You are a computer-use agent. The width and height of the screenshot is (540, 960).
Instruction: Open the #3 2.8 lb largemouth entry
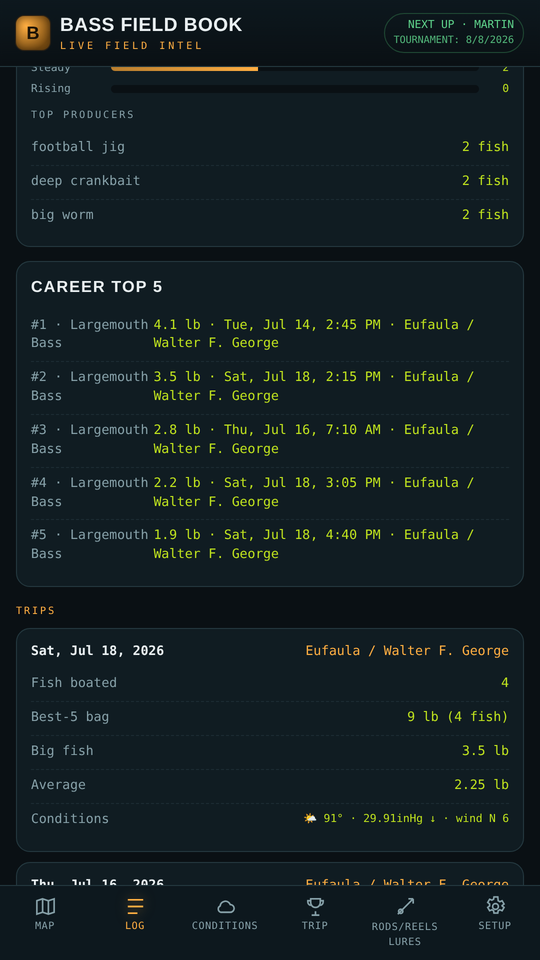click(270, 439)
